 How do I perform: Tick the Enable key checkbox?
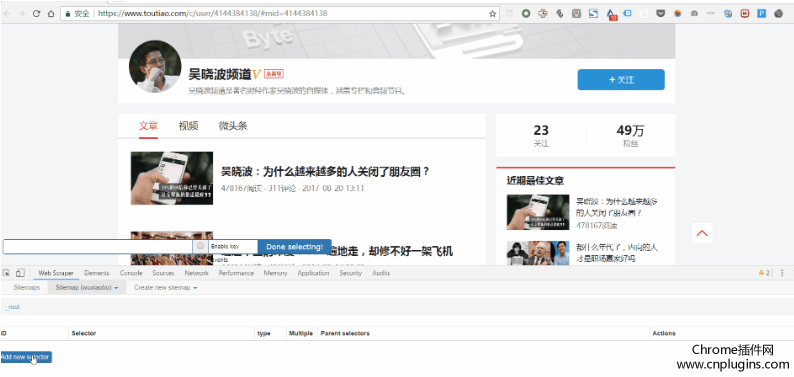pyautogui.click(x=201, y=246)
